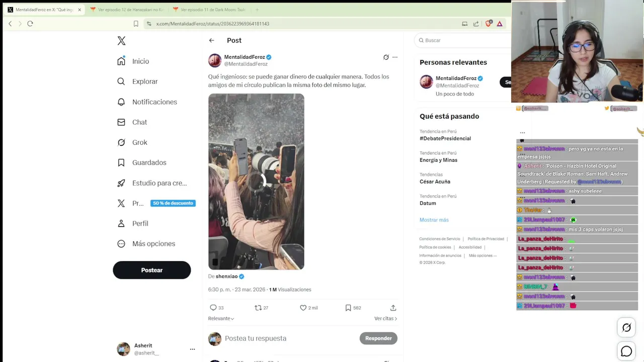Click the X logo in sidebar
The image size is (644, 362).
point(121,41)
